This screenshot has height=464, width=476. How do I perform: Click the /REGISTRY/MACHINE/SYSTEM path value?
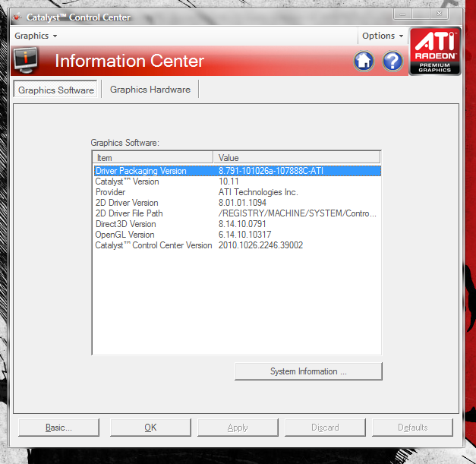point(297,213)
